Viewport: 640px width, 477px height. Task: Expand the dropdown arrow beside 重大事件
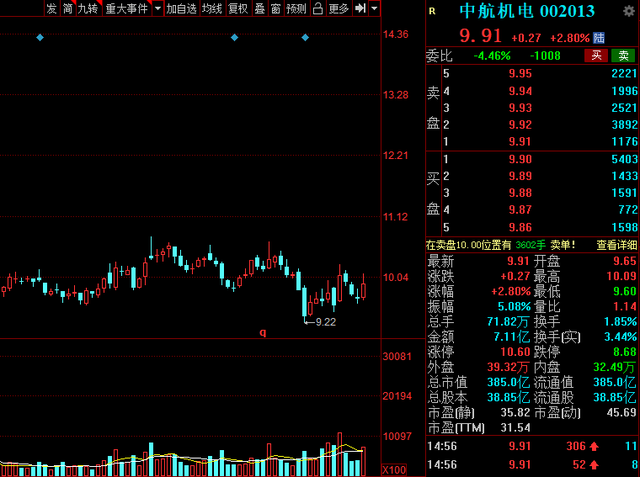[158, 8]
